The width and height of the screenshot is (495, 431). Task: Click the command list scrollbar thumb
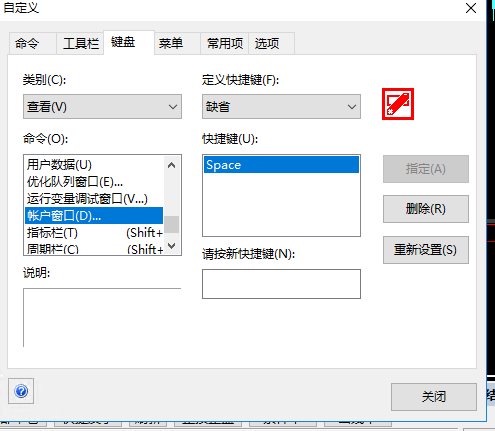pos(172,224)
